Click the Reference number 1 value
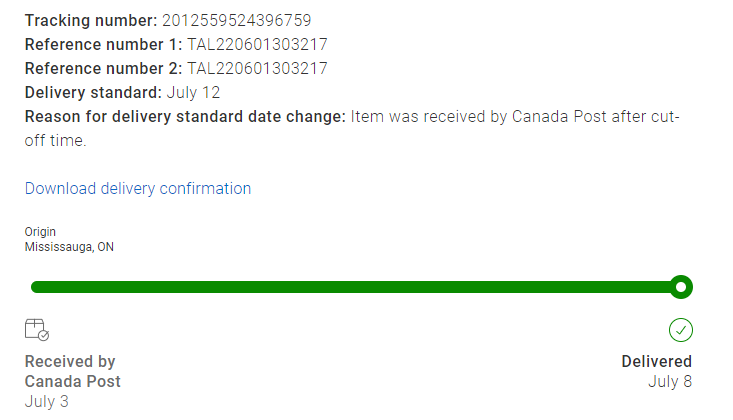This screenshot has width=733, height=420. click(257, 45)
